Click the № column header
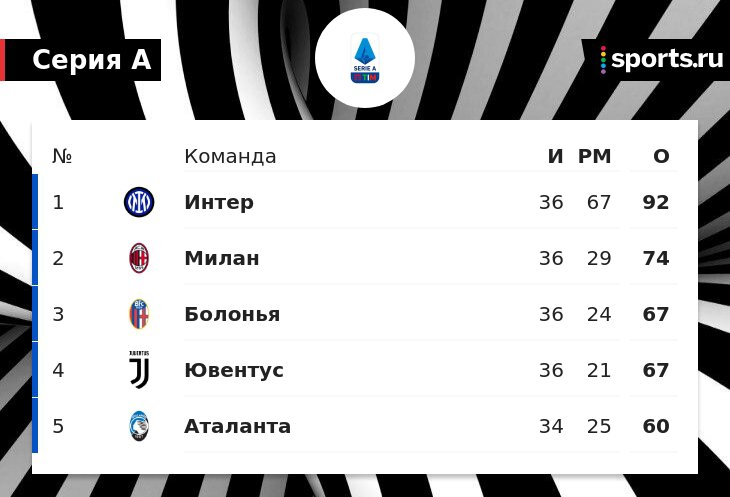The height and width of the screenshot is (497, 730). 62,157
